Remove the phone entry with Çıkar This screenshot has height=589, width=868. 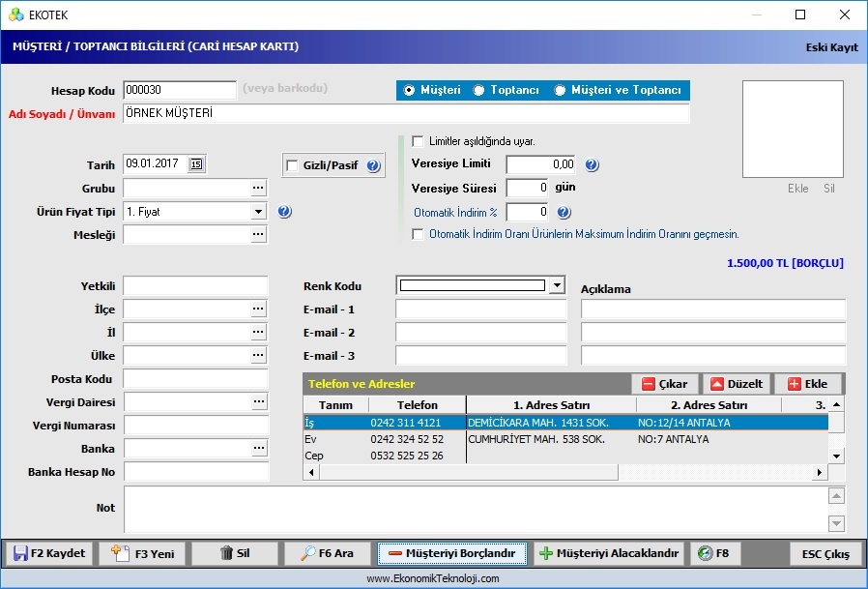(664, 384)
